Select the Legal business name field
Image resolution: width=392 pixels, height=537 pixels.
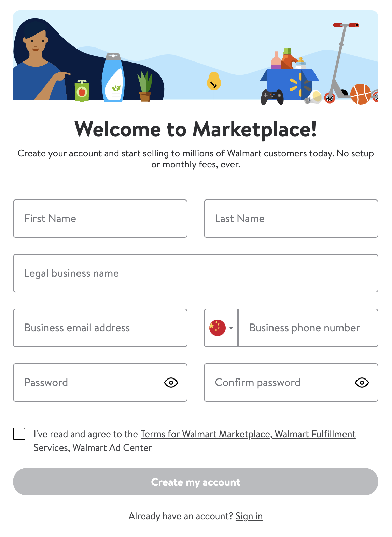[x=196, y=273]
